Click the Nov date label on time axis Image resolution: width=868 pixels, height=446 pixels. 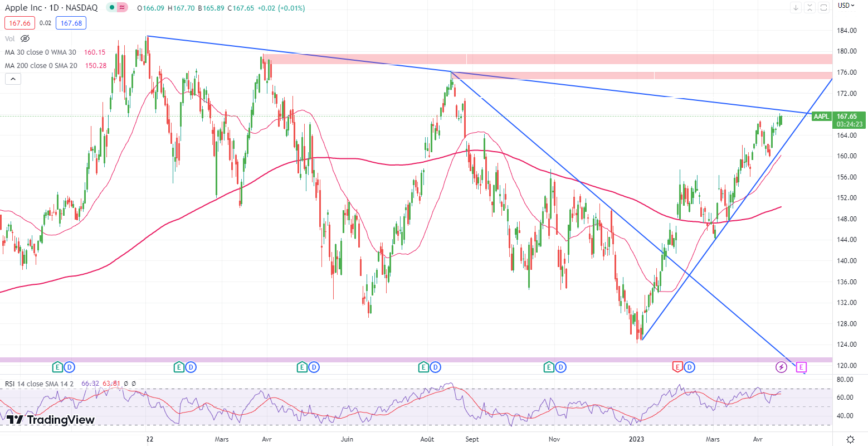point(554,439)
